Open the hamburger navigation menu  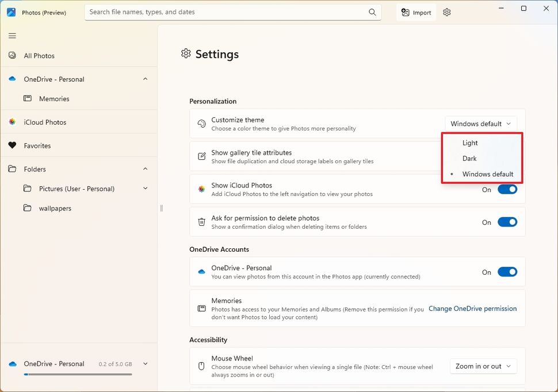click(x=12, y=36)
